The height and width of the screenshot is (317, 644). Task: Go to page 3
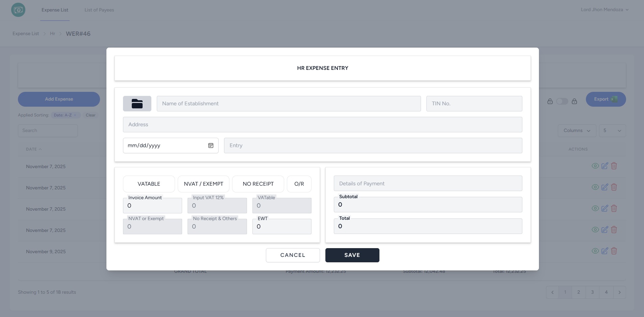592,292
